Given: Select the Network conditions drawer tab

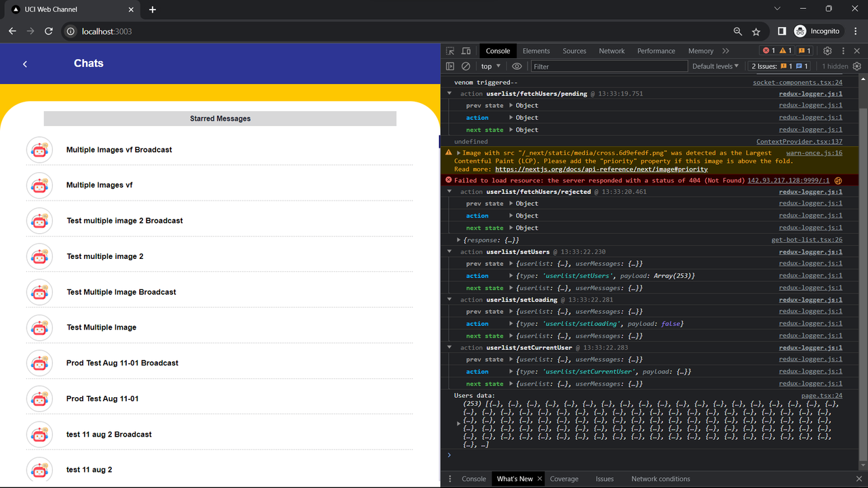Looking at the screenshot, I should pyautogui.click(x=660, y=479).
